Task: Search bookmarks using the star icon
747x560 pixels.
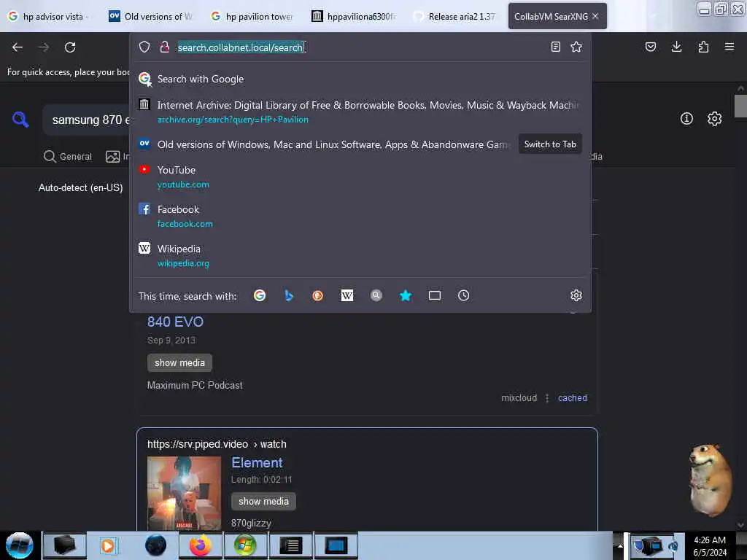Action: tap(406, 296)
